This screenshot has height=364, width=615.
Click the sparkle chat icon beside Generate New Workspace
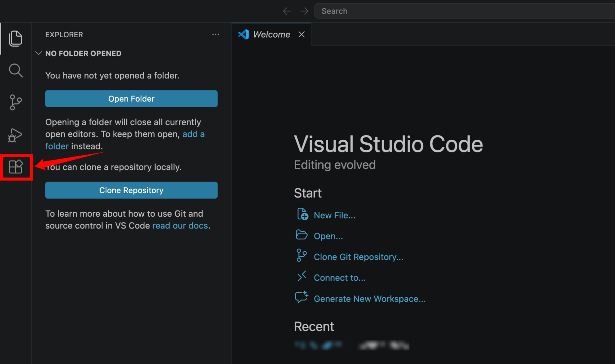click(302, 297)
